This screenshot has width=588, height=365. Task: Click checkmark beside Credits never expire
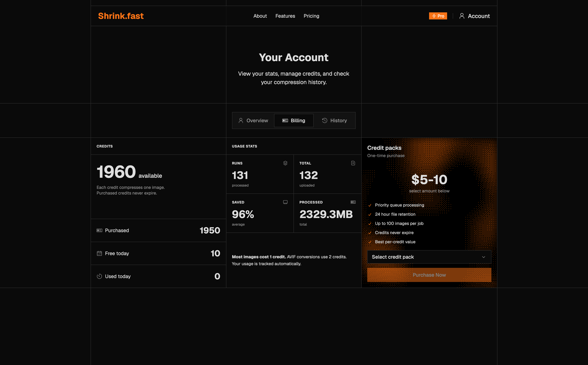click(370, 233)
